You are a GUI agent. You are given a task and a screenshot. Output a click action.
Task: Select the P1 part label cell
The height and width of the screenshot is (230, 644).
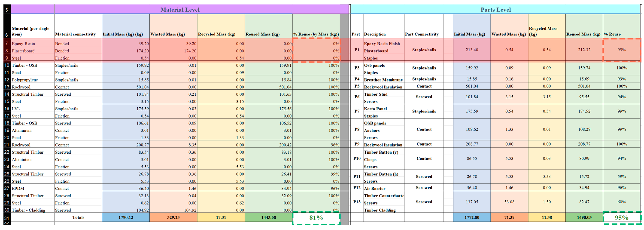[357, 50]
